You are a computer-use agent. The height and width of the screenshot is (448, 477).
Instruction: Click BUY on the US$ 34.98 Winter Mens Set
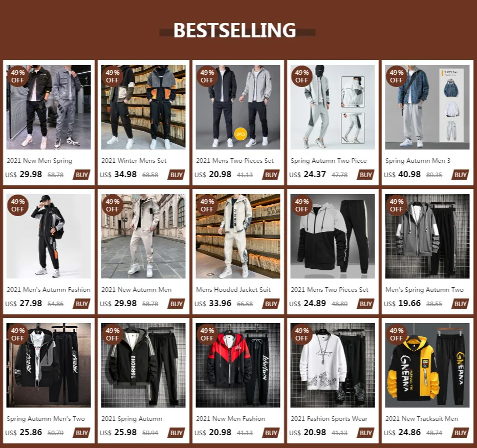(176, 175)
